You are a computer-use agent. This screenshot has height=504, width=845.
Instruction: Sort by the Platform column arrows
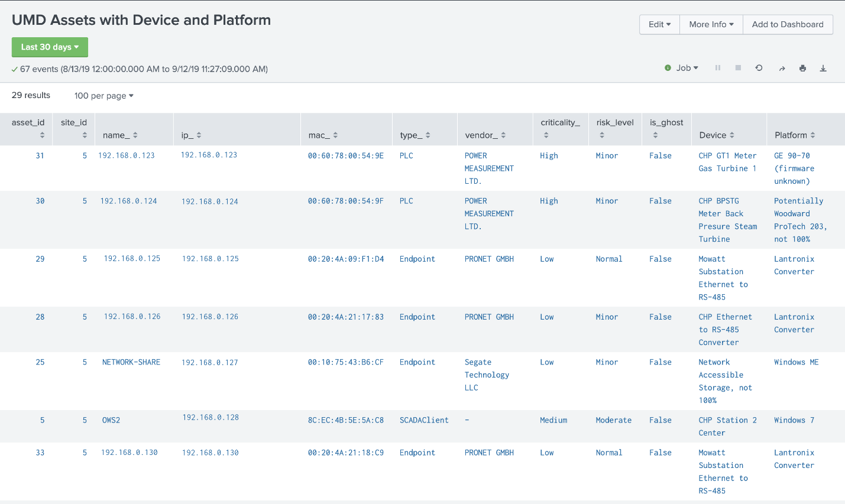(x=812, y=135)
